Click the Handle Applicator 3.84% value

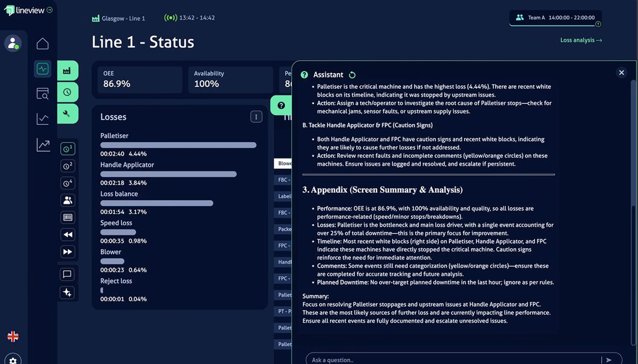(138, 183)
